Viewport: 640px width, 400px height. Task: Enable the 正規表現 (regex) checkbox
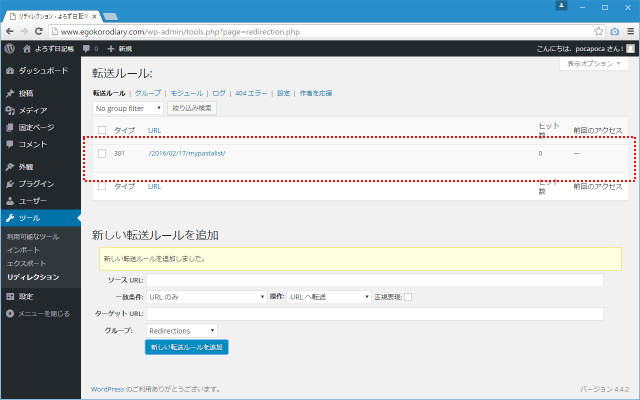coord(407,297)
